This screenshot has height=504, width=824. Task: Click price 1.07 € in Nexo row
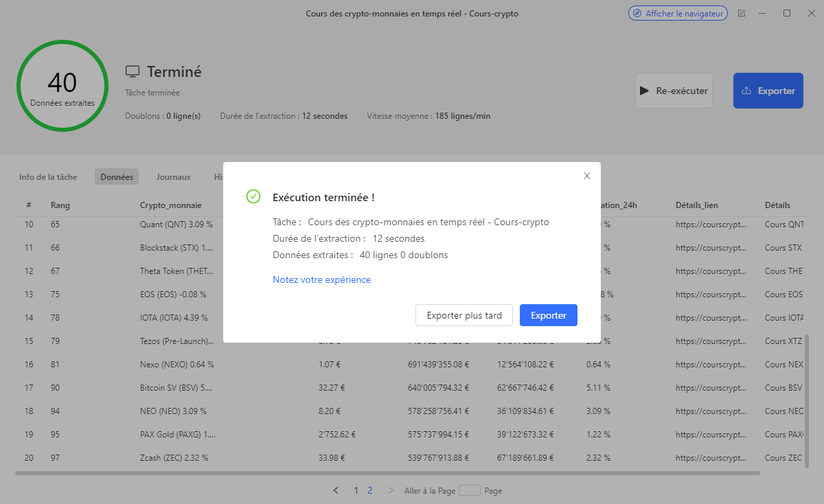[x=330, y=365]
